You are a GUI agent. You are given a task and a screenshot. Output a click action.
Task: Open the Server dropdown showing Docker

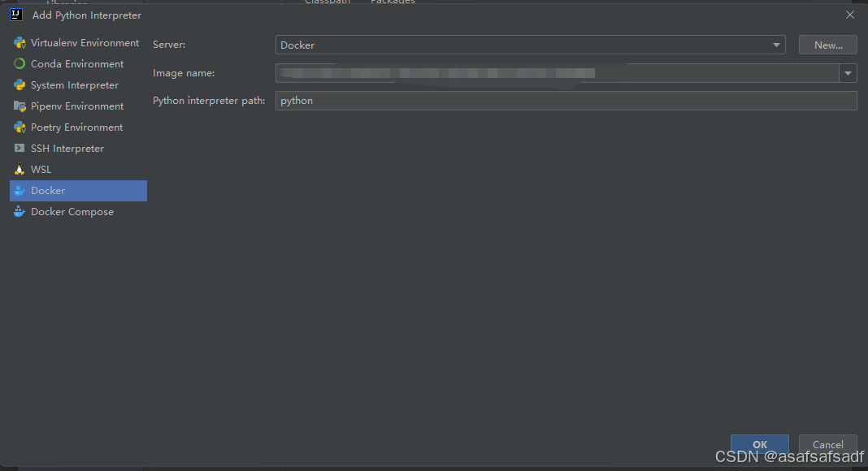point(531,45)
